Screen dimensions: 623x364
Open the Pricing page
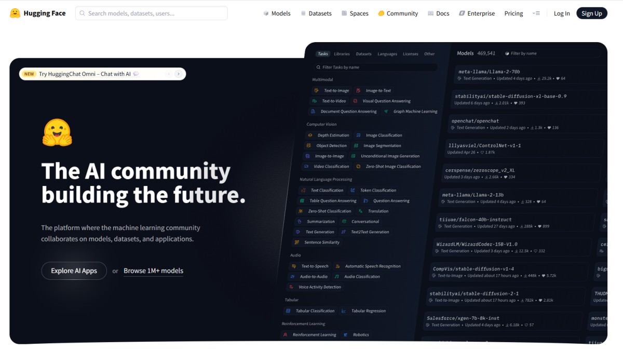pyautogui.click(x=513, y=14)
